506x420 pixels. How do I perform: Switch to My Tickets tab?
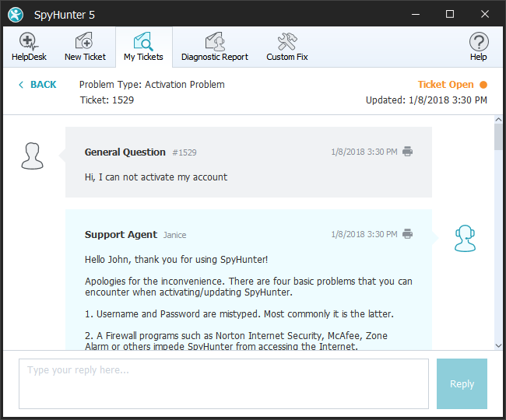point(143,47)
